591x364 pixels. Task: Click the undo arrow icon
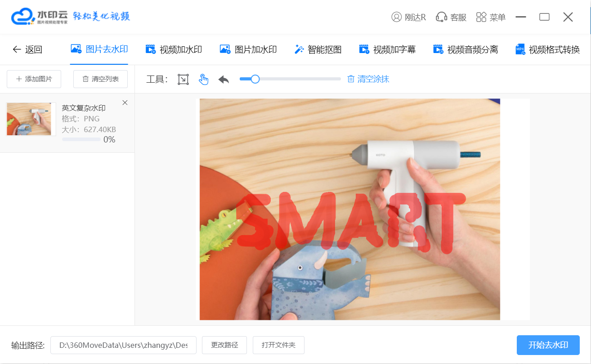coord(224,80)
